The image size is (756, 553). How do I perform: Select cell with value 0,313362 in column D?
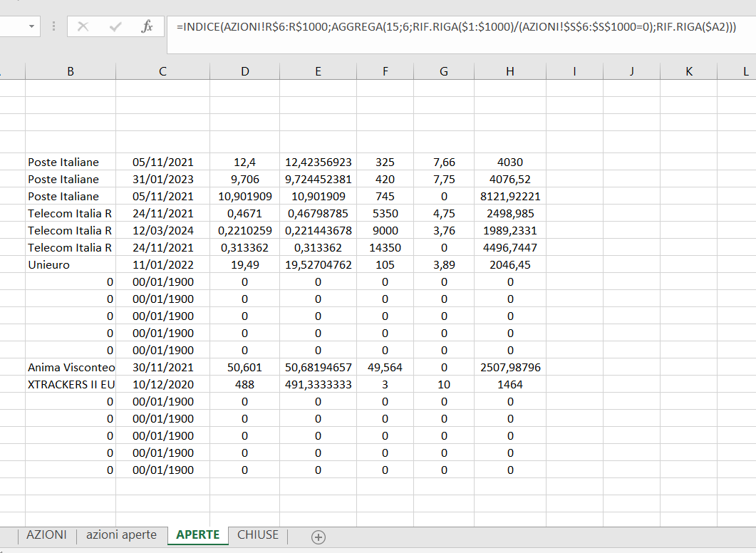tap(245, 248)
